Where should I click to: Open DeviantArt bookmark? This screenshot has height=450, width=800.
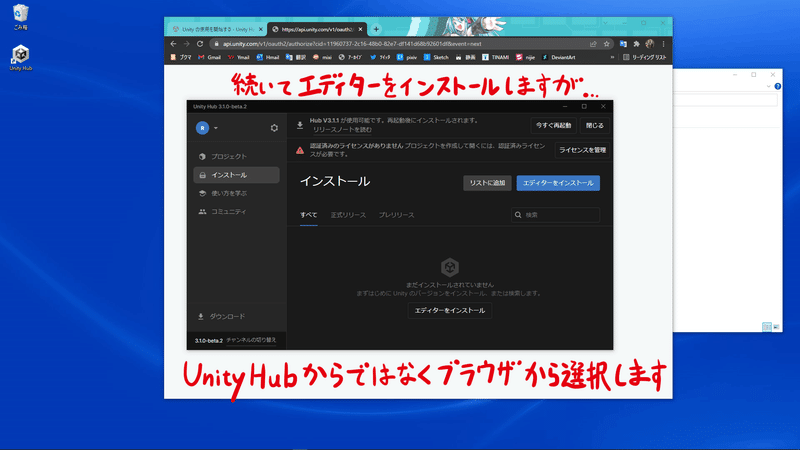coord(558,57)
